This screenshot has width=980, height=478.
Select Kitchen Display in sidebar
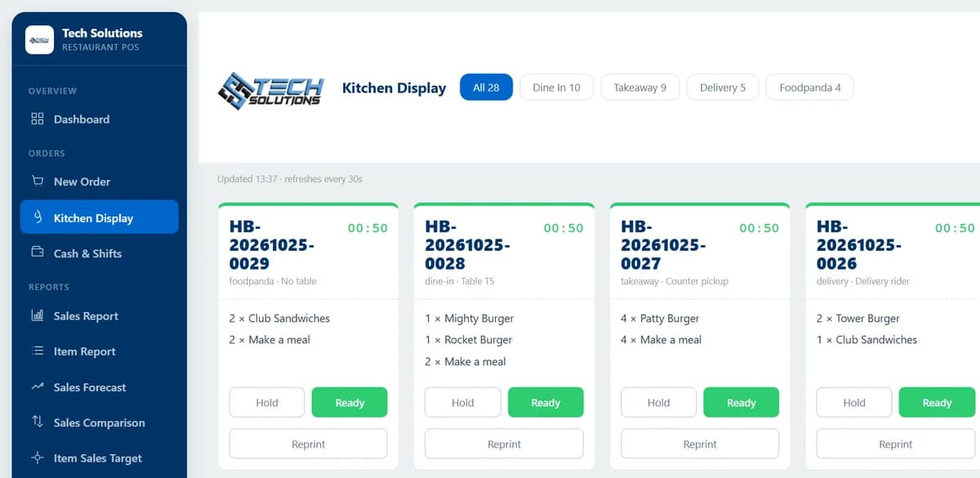(99, 217)
